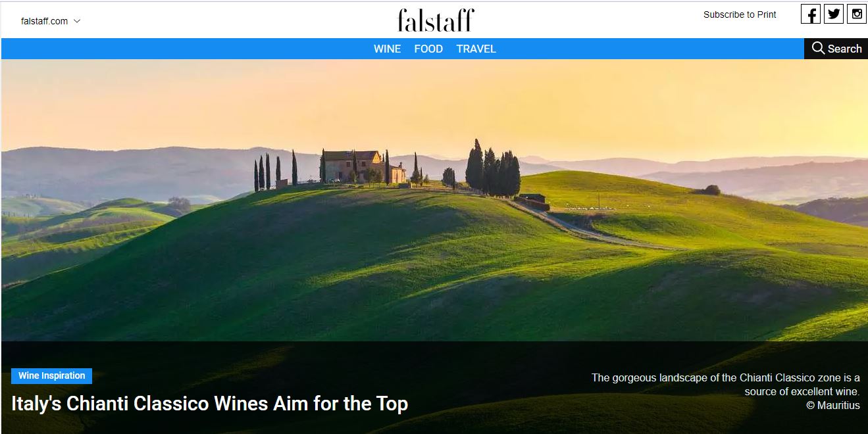Expand the falstaff.com chevron arrow
The width and height of the screenshot is (868, 434).
[x=77, y=21]
